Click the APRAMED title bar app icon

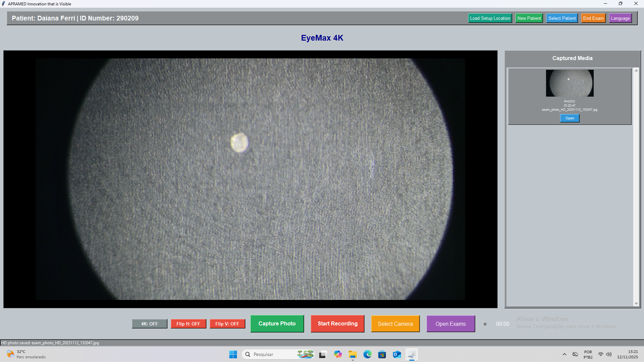[x=3, y=4]
